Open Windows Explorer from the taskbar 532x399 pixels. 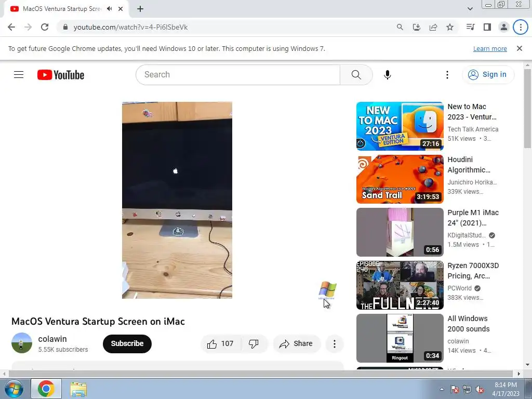[x=78, y=389]
